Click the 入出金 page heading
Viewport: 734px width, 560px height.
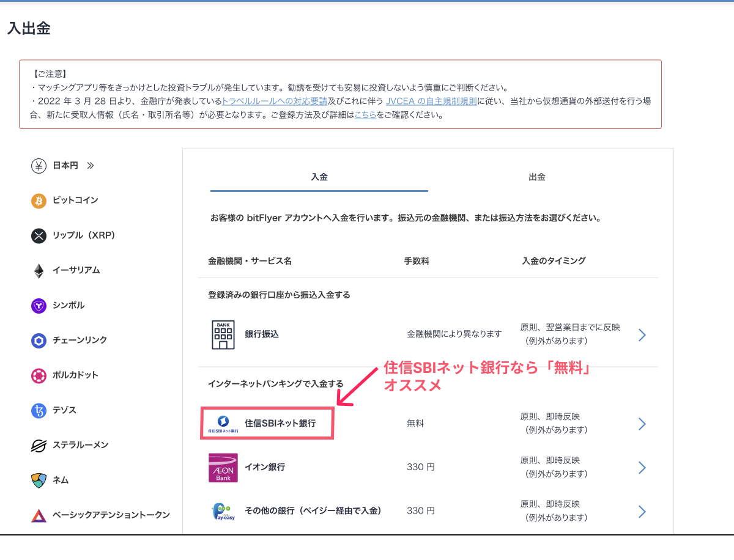(29, 29)
